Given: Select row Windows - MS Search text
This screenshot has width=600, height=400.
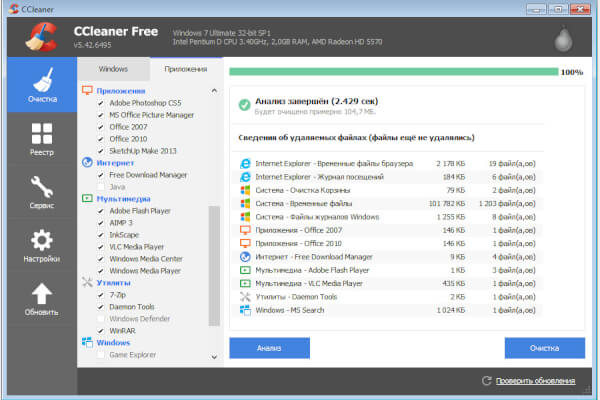Looking at the screenshot, I should [x=290, y=310].
